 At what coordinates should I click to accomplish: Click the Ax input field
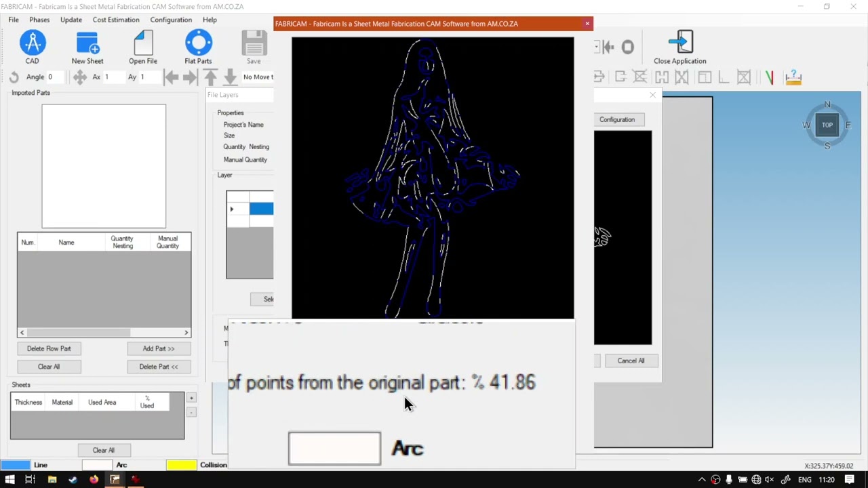tap(113, 77)
